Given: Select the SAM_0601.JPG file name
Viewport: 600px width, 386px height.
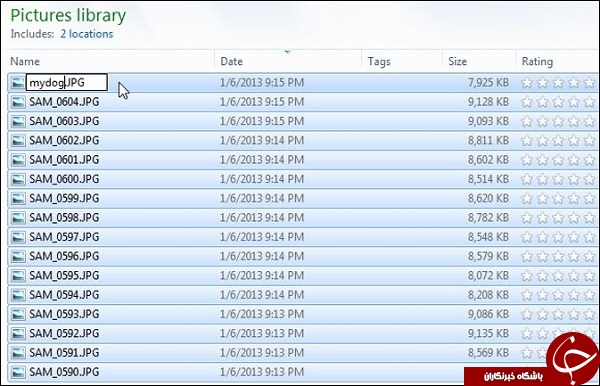Looking at the screenshot, I should [x=64, y=160].
